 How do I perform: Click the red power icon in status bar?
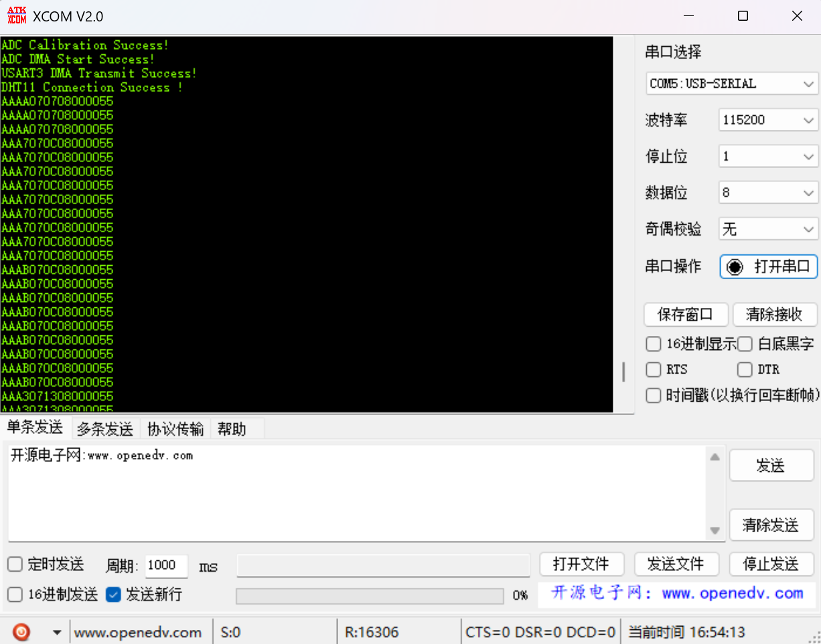click(21, 631)
